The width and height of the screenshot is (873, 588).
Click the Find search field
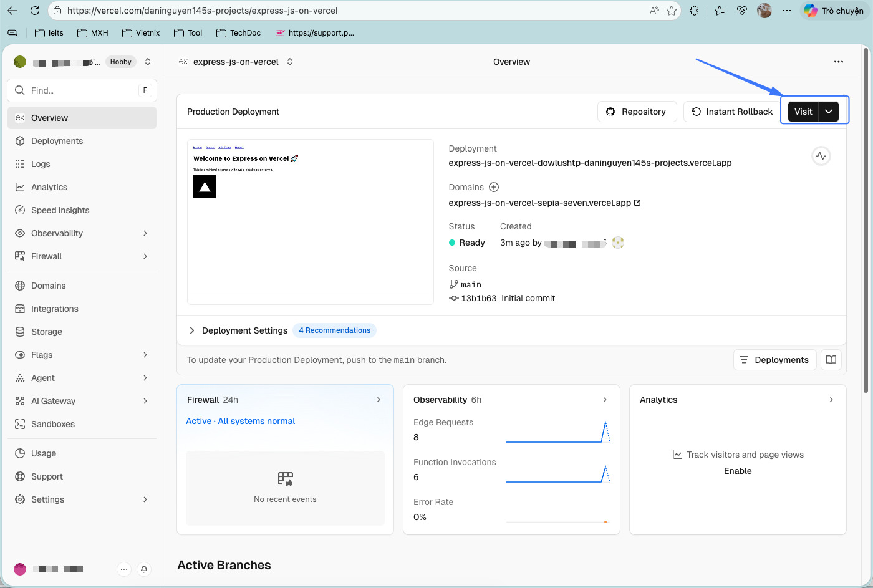[x=81, y=90]
